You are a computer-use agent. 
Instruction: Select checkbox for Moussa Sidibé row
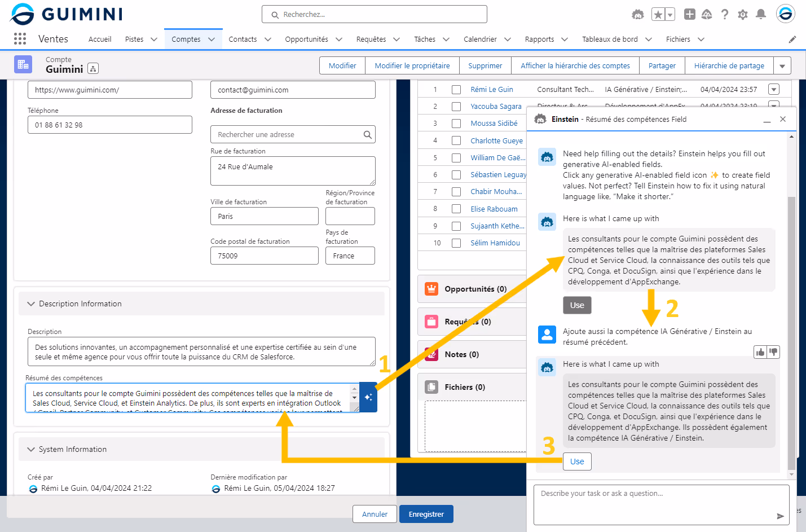(x=456, y=124)
